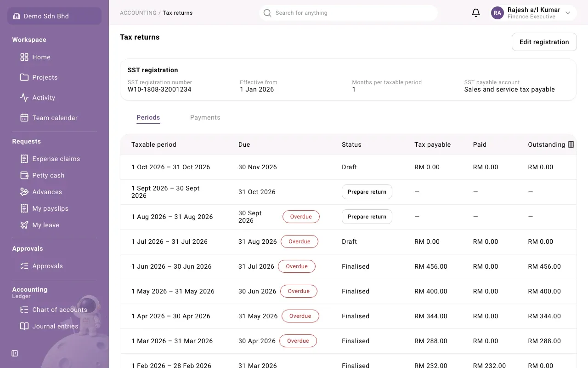Click Draft status for 1 Jul 2026 period
The height and width of the screenshot is (368, 588).
(x=349, y=241)
